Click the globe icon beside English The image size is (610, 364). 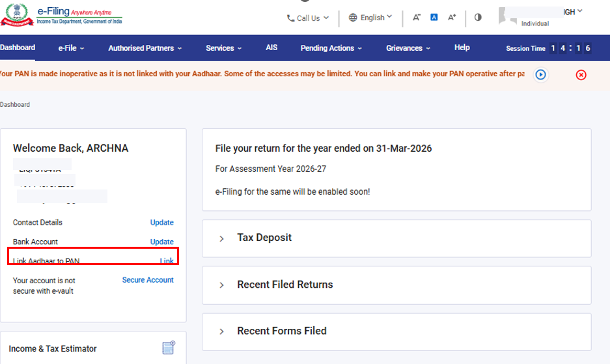pos(353,18)
